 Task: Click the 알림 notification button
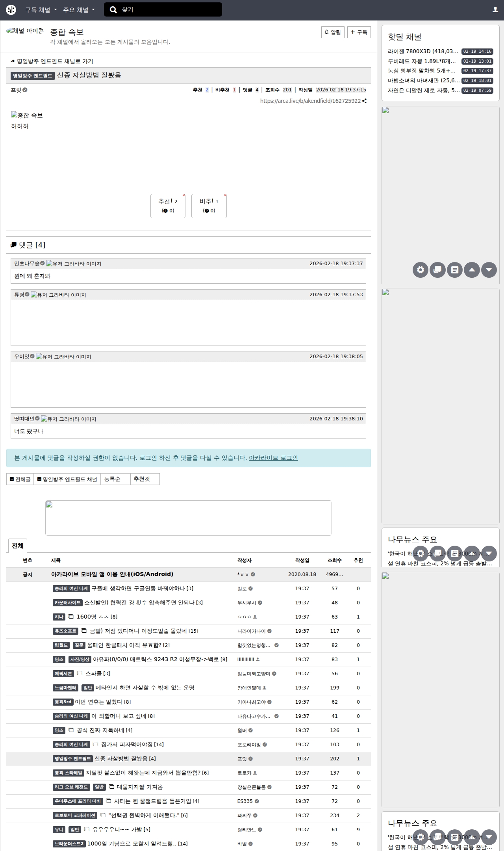click(333, 32)
